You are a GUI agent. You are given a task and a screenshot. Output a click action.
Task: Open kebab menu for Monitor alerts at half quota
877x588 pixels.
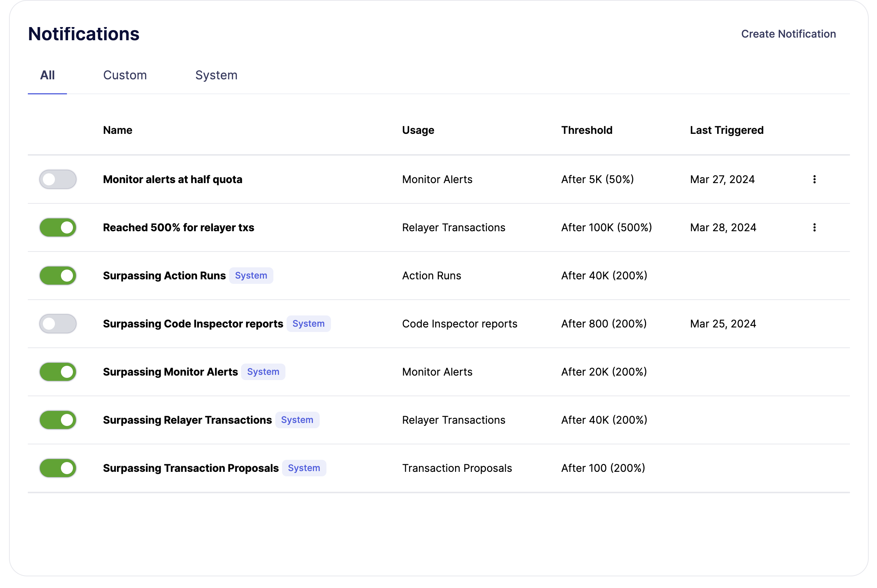coord(814,179)
